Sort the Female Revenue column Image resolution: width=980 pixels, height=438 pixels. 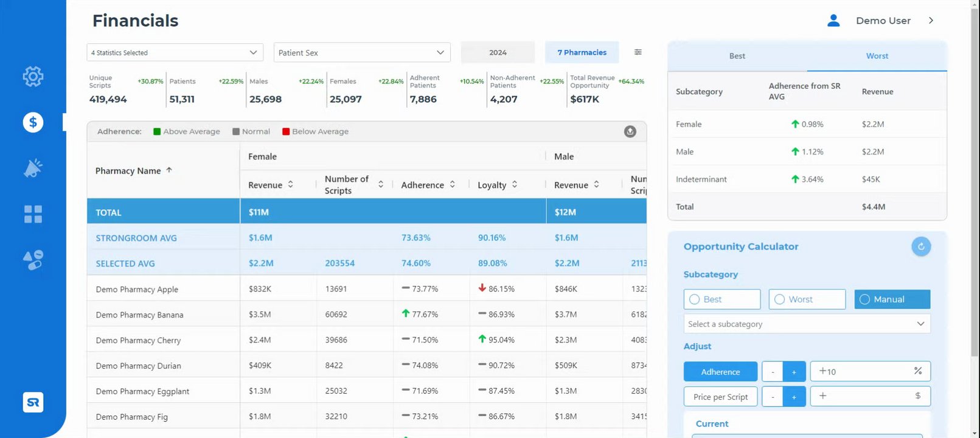291,184
